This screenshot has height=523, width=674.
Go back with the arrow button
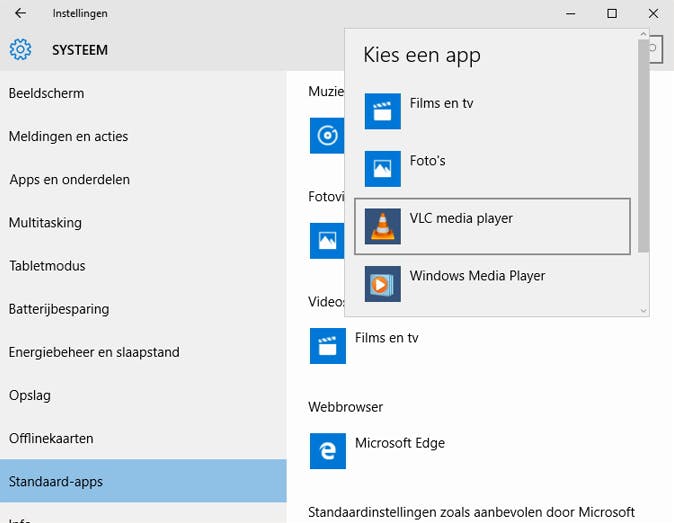pos(20,14)
